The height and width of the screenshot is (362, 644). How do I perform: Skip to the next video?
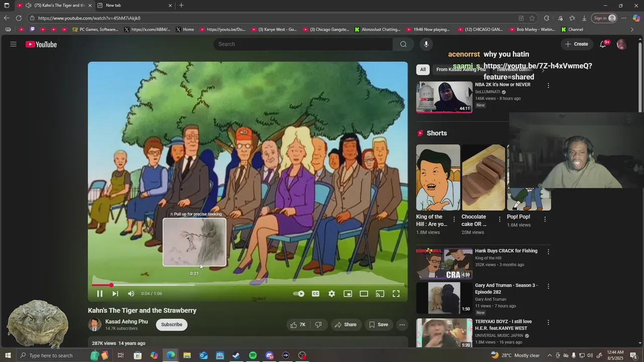pyautogui.click(x=115, y=294)
